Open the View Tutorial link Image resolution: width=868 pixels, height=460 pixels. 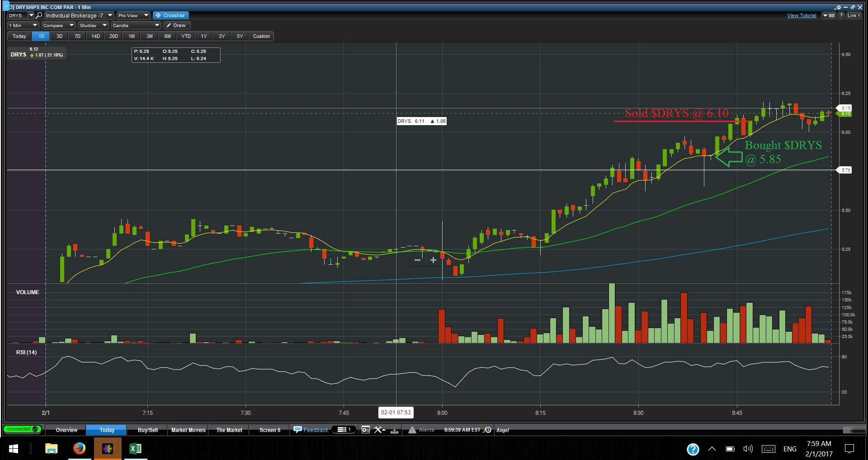coord(802,15)
